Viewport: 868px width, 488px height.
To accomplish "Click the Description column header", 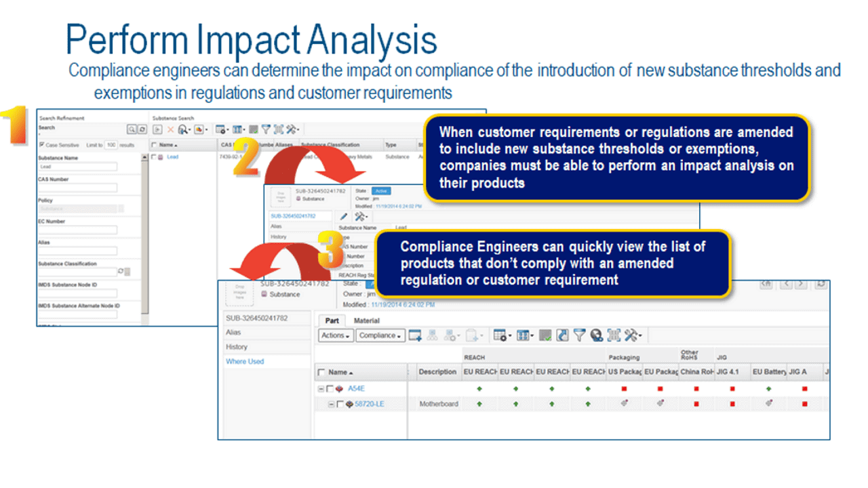I will [437, 372].
